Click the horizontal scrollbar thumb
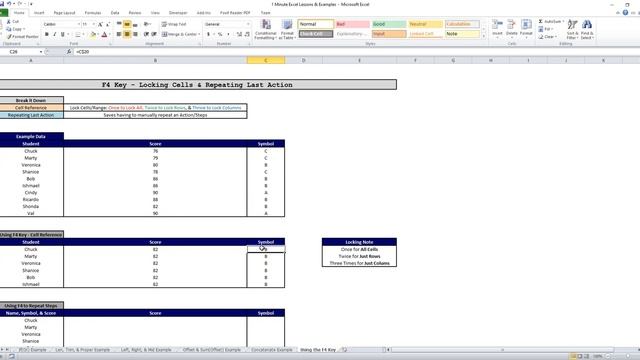 [x=502, y=350]
